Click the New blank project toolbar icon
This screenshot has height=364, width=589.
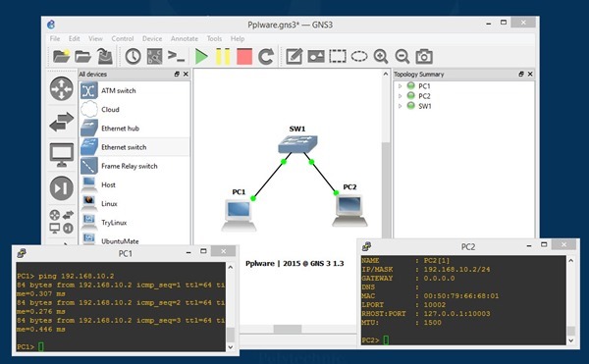point(61,57)
